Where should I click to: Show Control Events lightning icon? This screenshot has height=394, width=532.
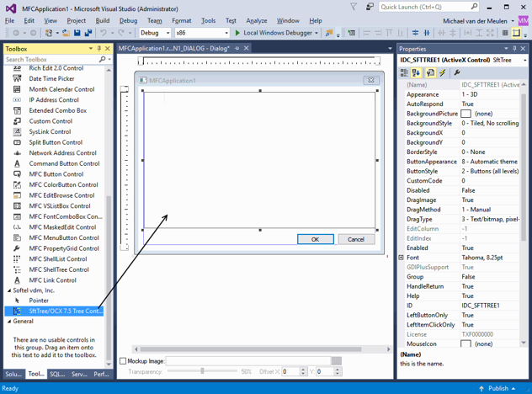point(443,72)
